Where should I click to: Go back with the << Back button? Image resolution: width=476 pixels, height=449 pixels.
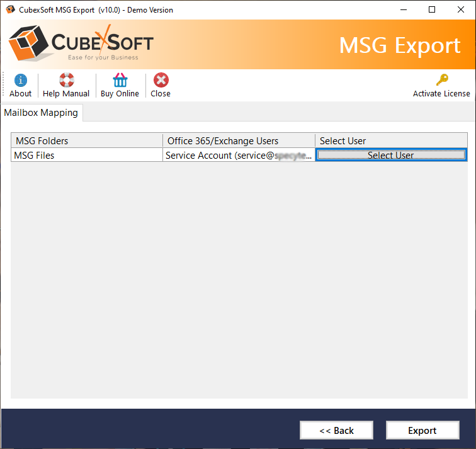tap(336, 430)
